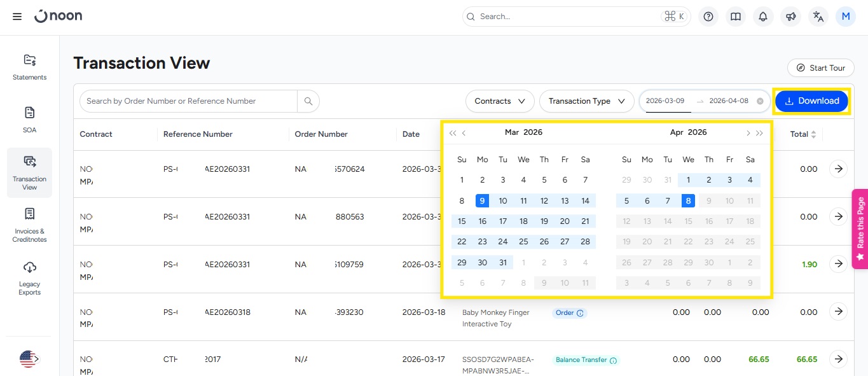Clear the selected date range

click(x=760, y=101)
